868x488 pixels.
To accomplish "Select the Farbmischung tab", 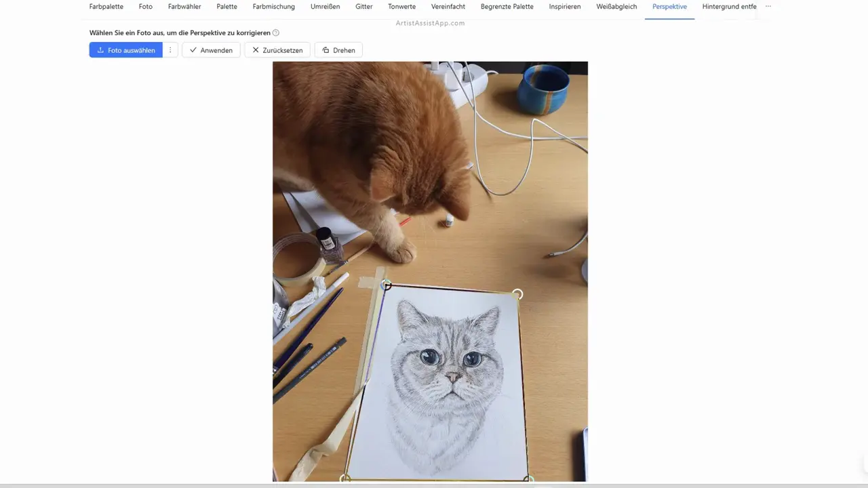I will pyautogui.click(x=273, y=7).
